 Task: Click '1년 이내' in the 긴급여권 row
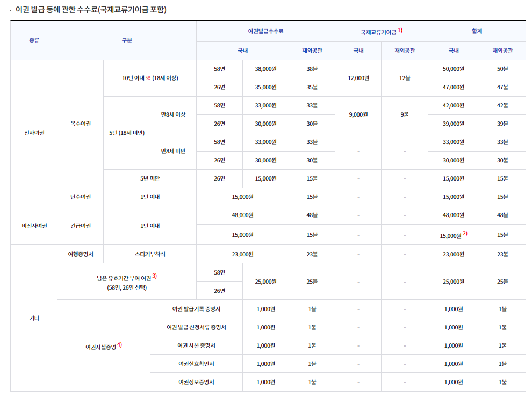coord(150,226)
